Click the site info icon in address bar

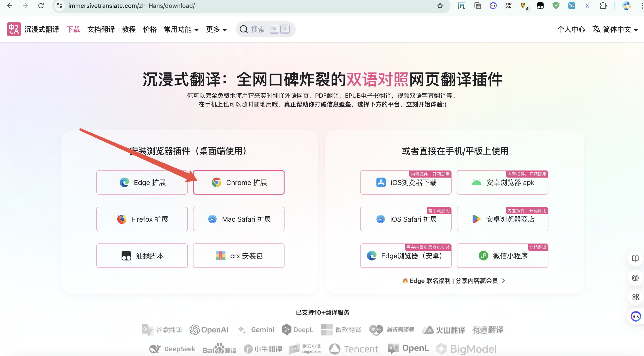tap(60, 6)
